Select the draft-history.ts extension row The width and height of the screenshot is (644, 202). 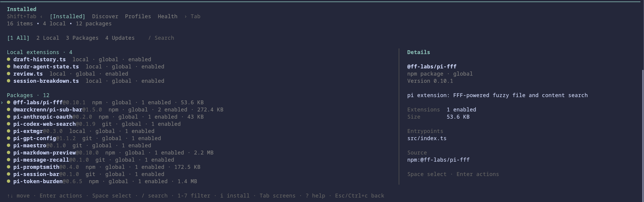pos(79,59)
